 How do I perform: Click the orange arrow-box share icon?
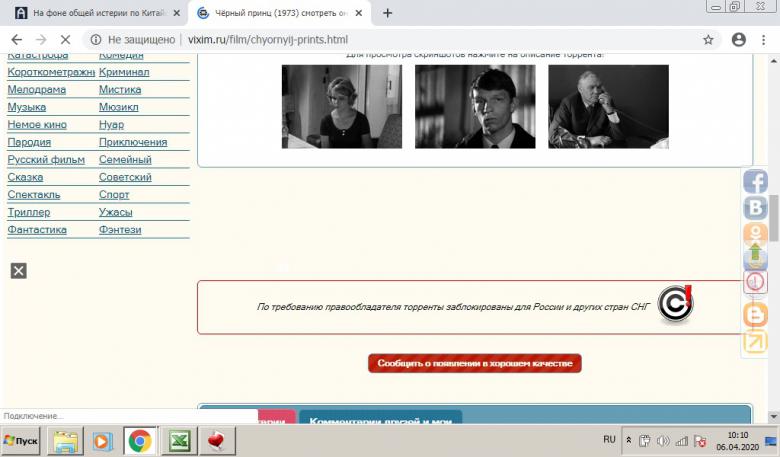[x=755, y=341]
